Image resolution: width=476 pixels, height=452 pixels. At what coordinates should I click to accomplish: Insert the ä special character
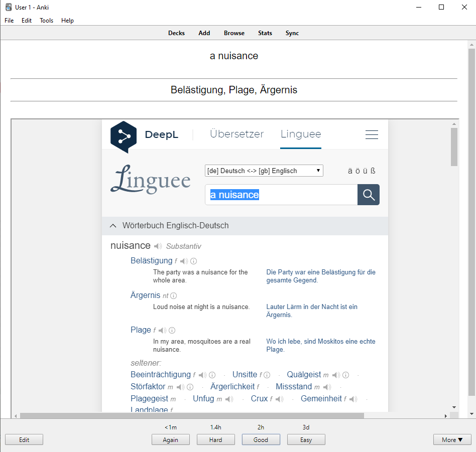coord(350,171)
